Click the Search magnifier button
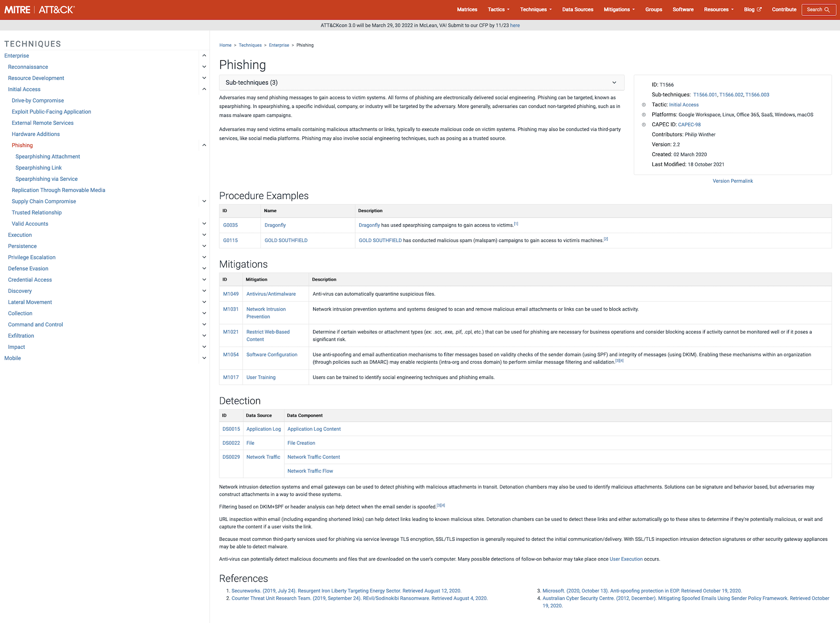Screen dimensions: 840x623 pos(819,9)
